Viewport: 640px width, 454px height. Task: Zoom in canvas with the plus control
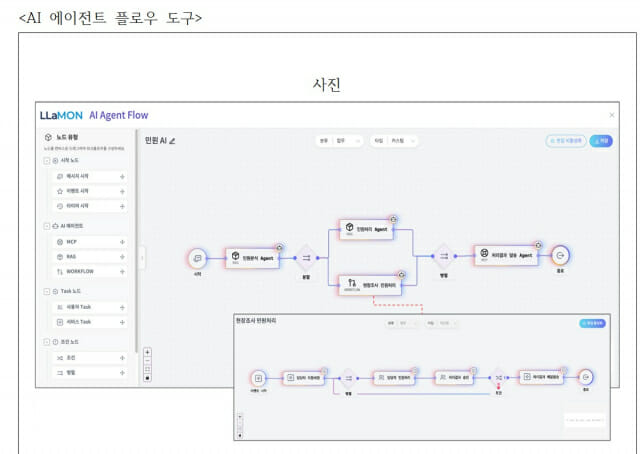[147, 352]
